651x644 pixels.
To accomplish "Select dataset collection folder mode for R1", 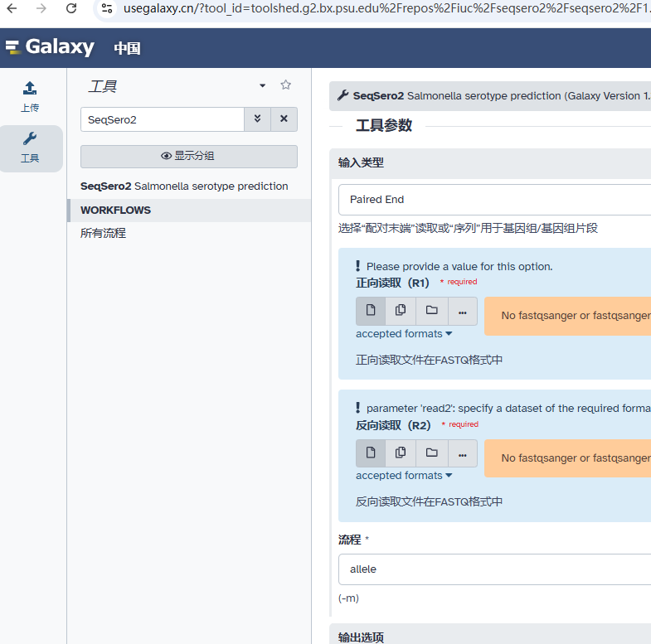I will coord(432,311).
